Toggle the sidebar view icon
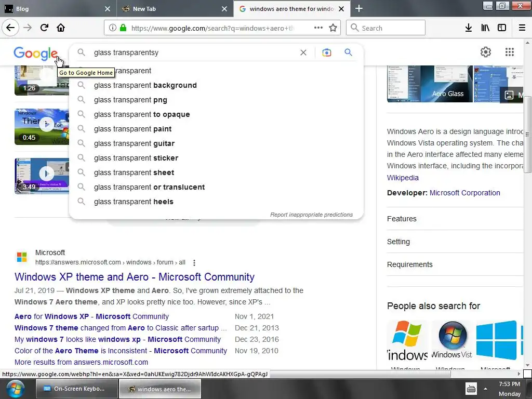532x399 pixels. tap(502, 28)
